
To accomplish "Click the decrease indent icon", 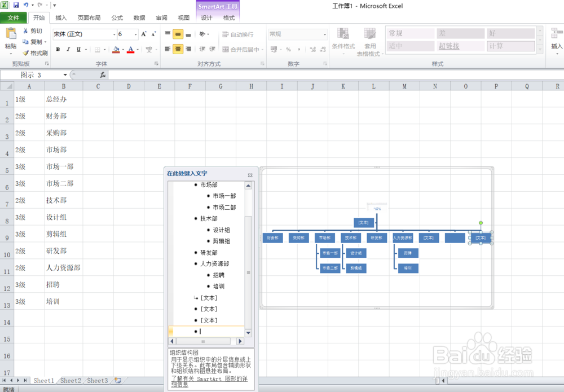I will 202,49.
